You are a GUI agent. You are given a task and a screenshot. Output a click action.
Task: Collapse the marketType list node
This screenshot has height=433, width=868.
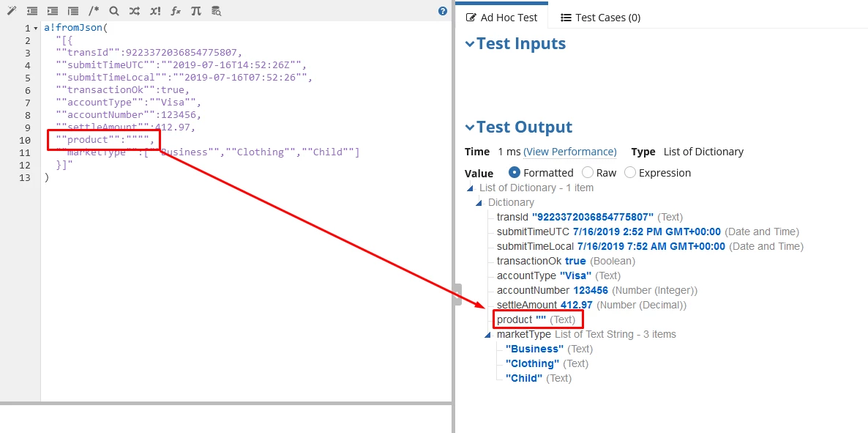(488, 335)
